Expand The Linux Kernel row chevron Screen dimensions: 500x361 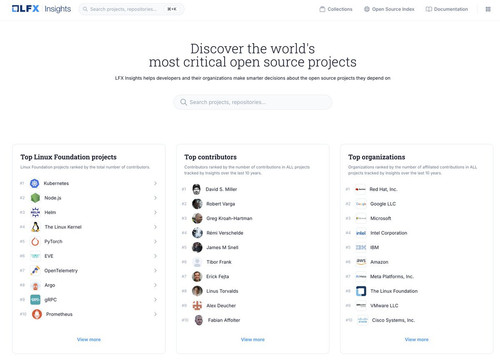tap(155, 227)
